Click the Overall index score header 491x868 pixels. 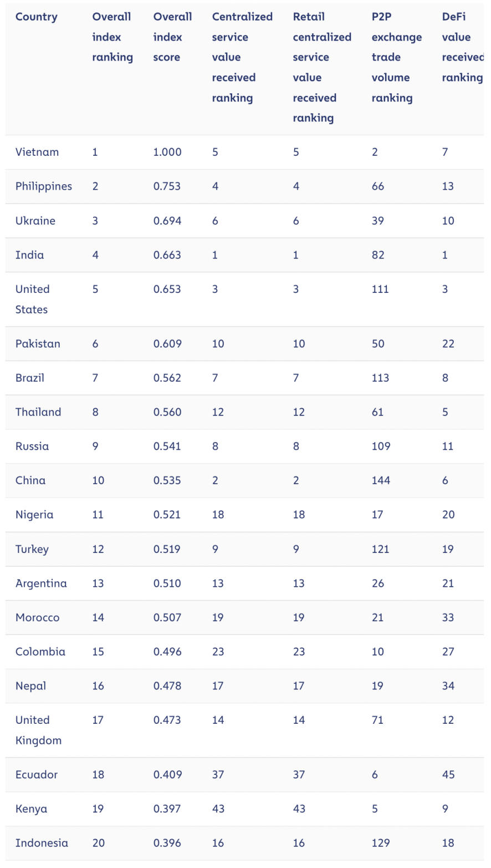click(172, 37)
